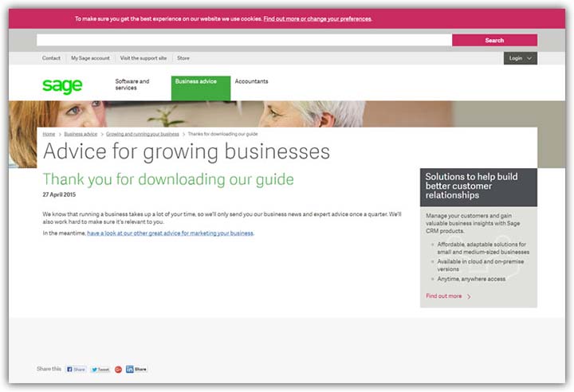Screen dimensions: 574x392
Task: Share via the Google Plus icon
Action: [x=118, y=370]
